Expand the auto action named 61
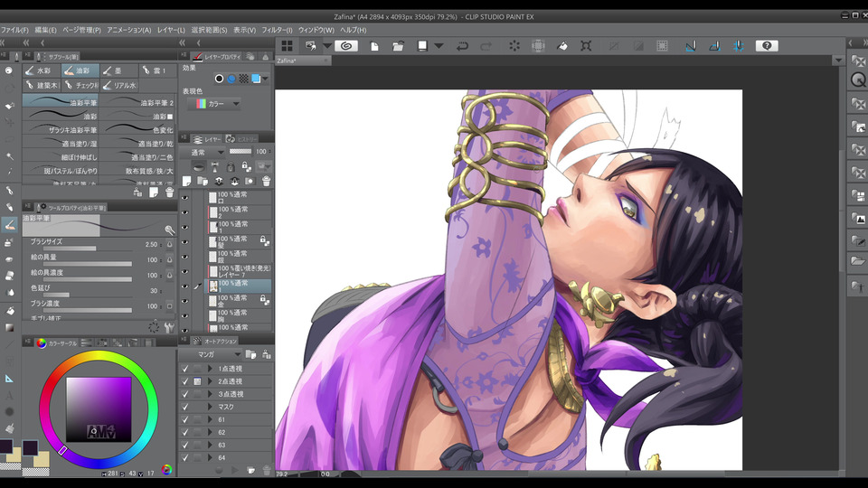Image resolution: width=868 pixels, height=488 pixels. coord(210,419)
